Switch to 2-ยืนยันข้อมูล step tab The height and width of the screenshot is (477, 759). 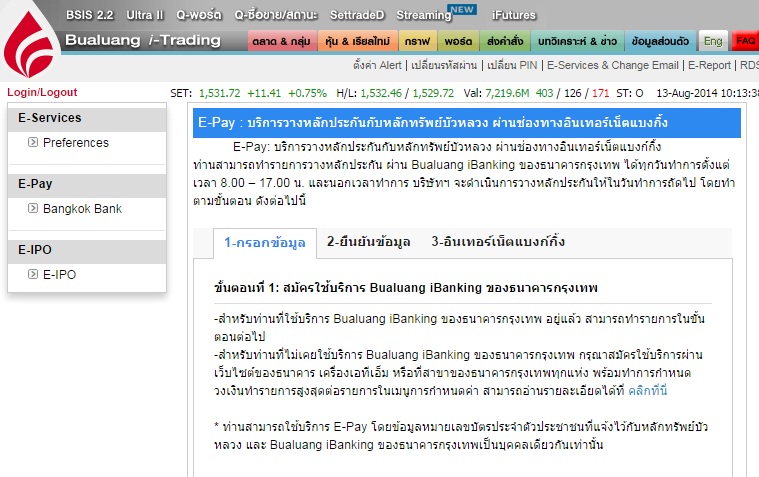tap(368, 242)
